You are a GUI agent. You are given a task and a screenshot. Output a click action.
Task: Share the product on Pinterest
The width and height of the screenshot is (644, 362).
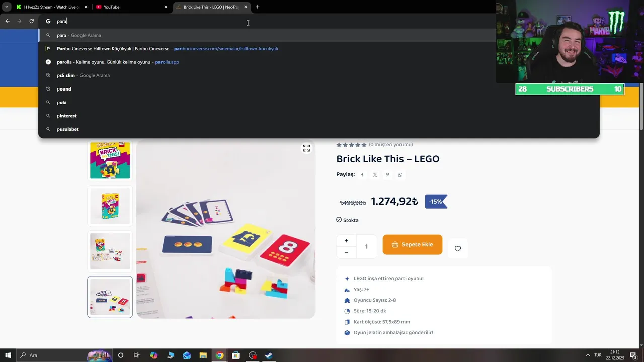pyautogui.click(x=388, y=175)
